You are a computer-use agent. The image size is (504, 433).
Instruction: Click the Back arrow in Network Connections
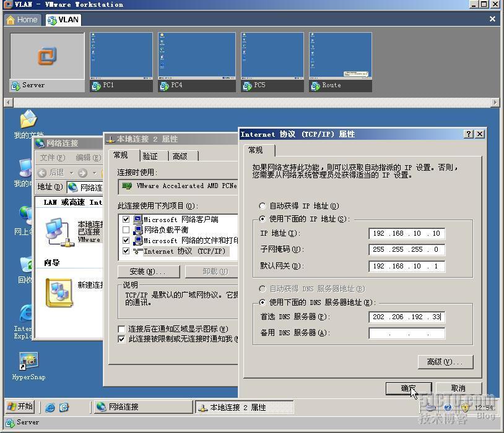42,173
